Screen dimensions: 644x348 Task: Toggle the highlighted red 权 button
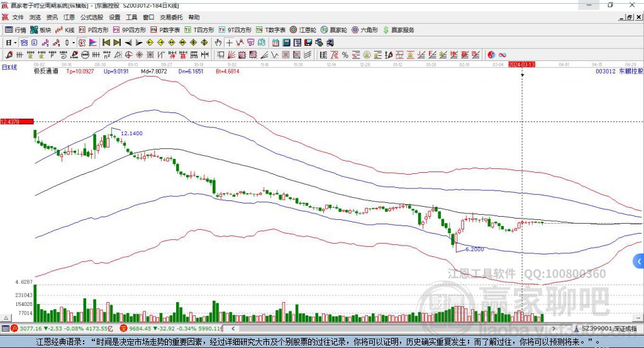(x=82, y=43)
